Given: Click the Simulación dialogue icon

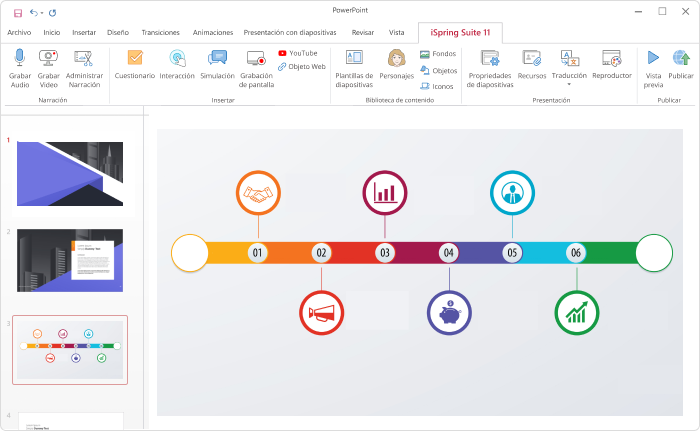Looking at the screenshot, I should pyautogui.click(x=217, y=58).
